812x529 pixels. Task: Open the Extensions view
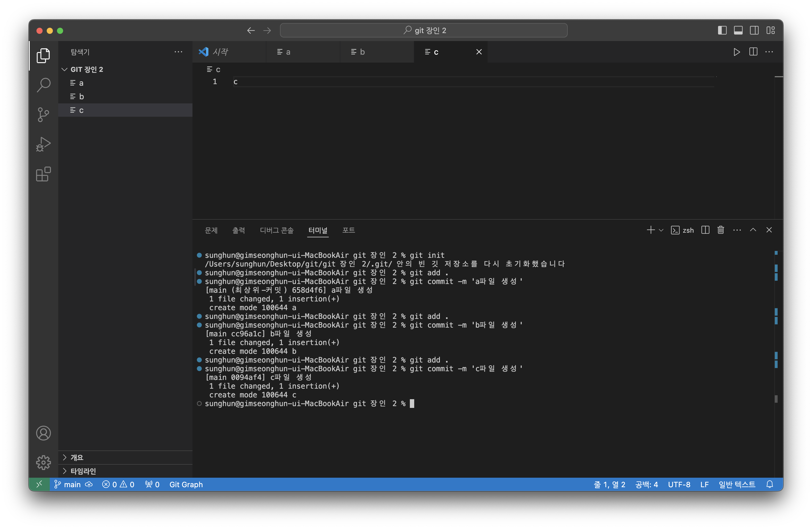(43, 174)
